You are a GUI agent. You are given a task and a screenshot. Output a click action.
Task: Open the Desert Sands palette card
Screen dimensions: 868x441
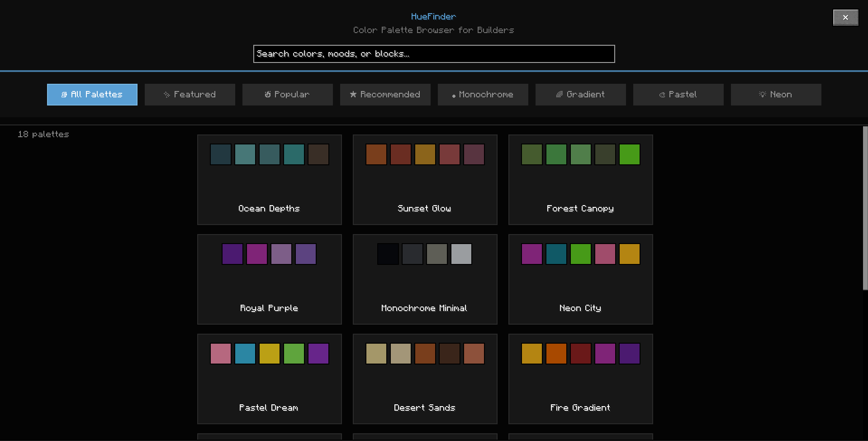click(x=425, y=379)
